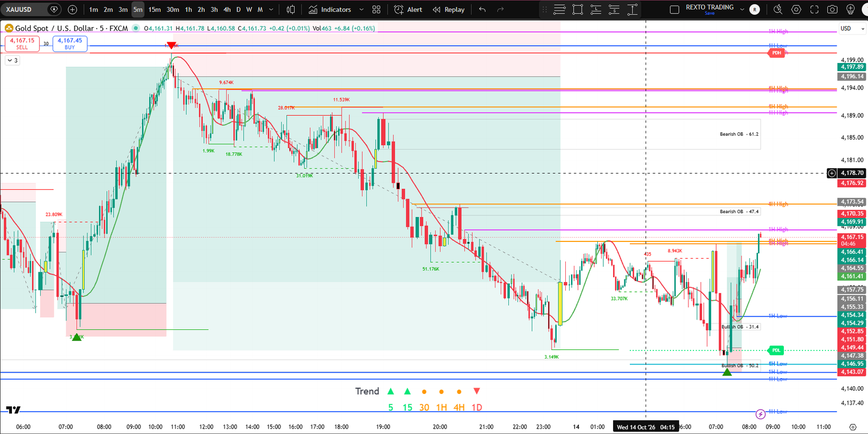The width and height of the screenshot is (868, 434).
Task: Select the short position tool
Action: click(614, 9)
